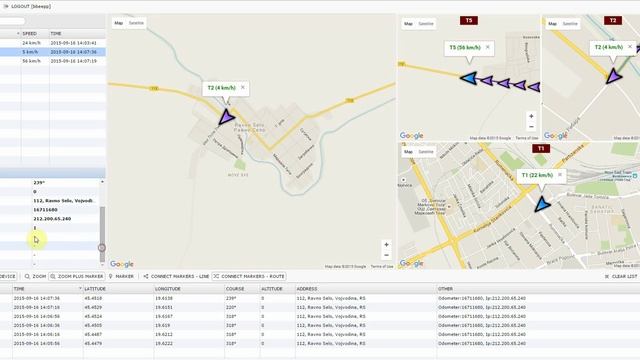Click the Zoom toolbar button
Screen dimensions: 640x360
[35, 276]
